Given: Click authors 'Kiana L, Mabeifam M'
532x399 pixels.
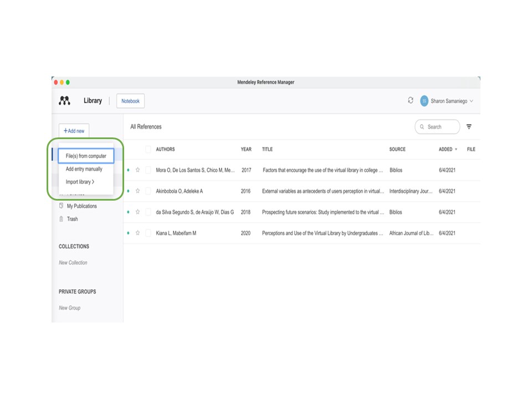Looking at the screenshot, I should click(x=176, y=233).
